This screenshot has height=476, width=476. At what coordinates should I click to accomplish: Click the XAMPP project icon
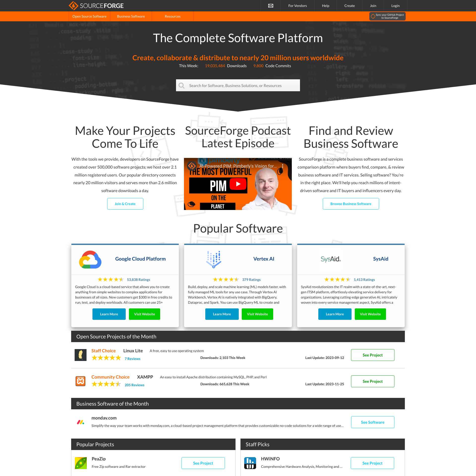[x=81, y=381]
